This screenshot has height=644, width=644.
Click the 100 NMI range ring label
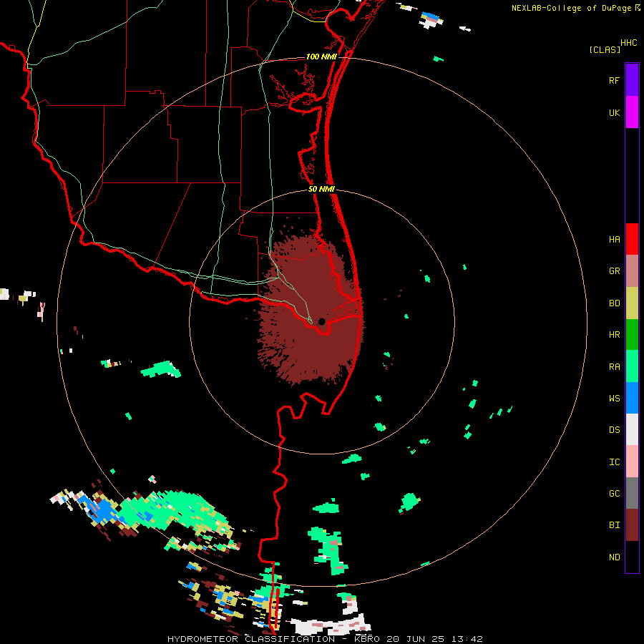[321, 57]
